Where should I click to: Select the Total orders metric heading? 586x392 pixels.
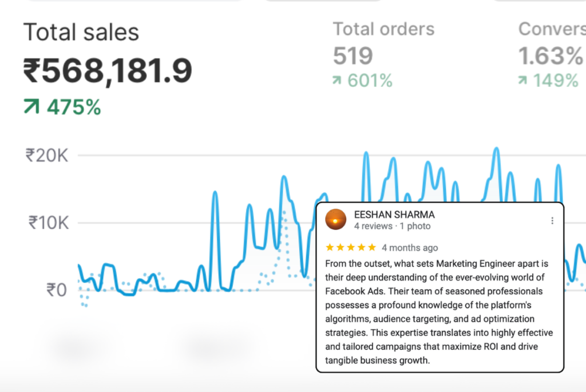pos(383,29)
